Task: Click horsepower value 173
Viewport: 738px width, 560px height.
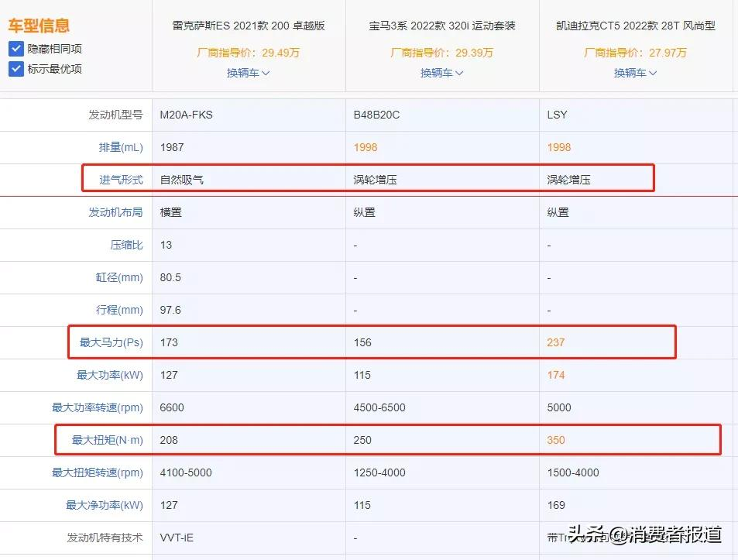Action: click(x=169, y=342)
